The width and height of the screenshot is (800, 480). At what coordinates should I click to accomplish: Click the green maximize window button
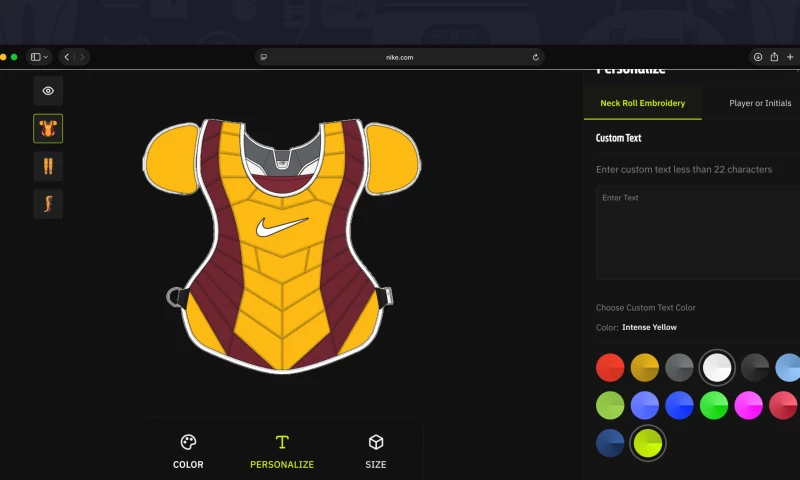14,57
